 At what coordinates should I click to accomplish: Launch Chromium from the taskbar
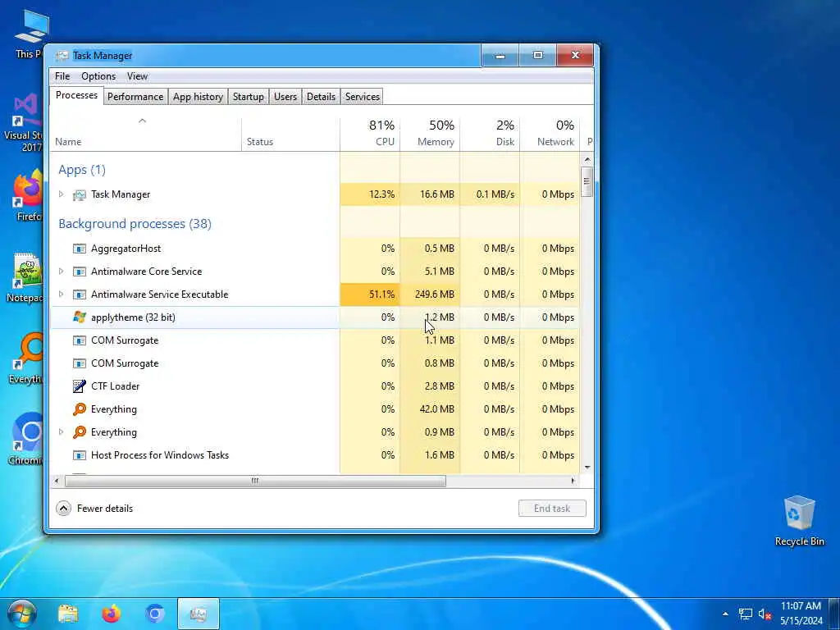(155, 614)
